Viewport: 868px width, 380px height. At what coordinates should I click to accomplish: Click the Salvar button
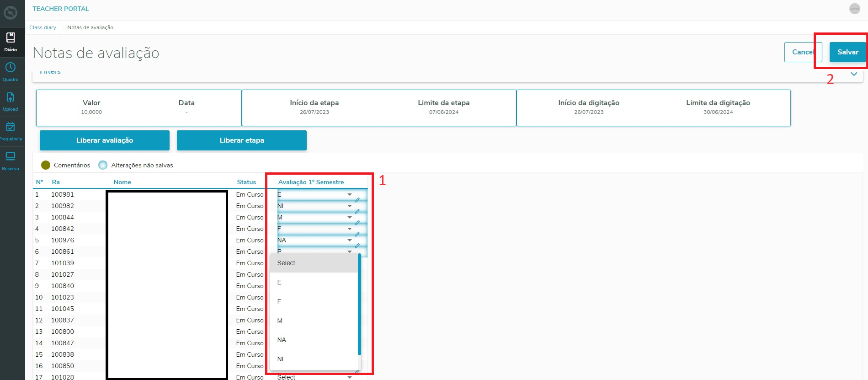coord(847,52)
